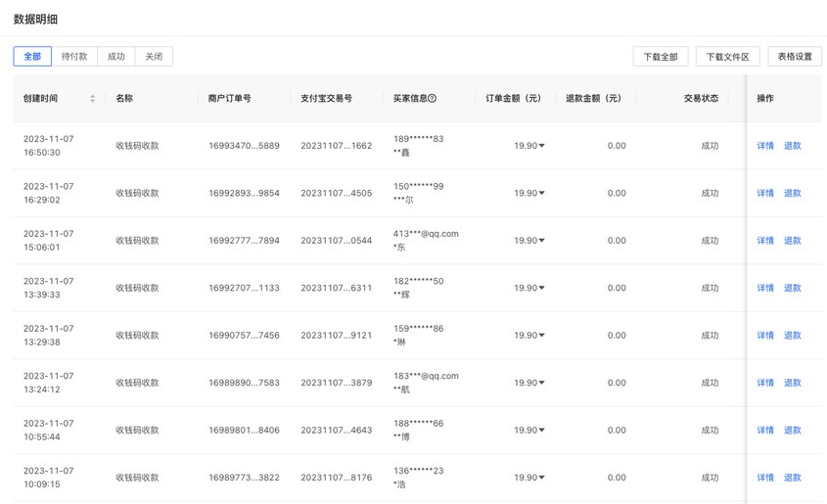Expand amount arrow for the 13:24:12 order
Image resolution: width=827 pixels, height=504 pixels.
(x=541, y=383)
